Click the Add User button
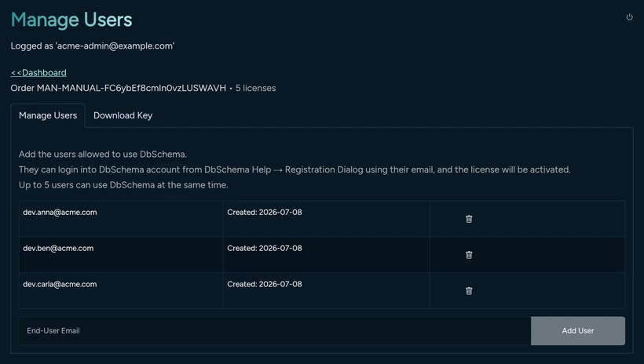644x364 pixels. [x=578, y=331]
